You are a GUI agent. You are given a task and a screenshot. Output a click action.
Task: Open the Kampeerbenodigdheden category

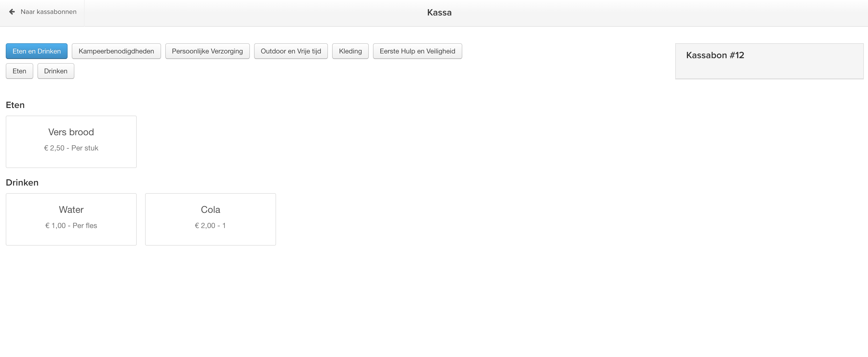pos(116,51)
